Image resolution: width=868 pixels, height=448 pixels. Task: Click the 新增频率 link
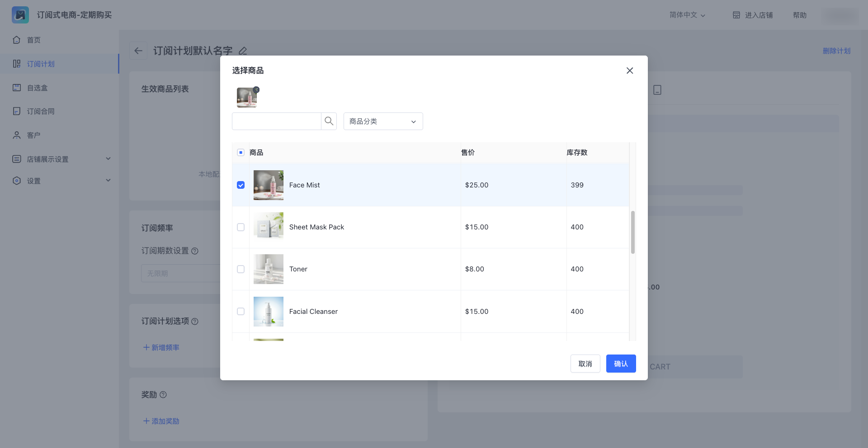point(161,347)
